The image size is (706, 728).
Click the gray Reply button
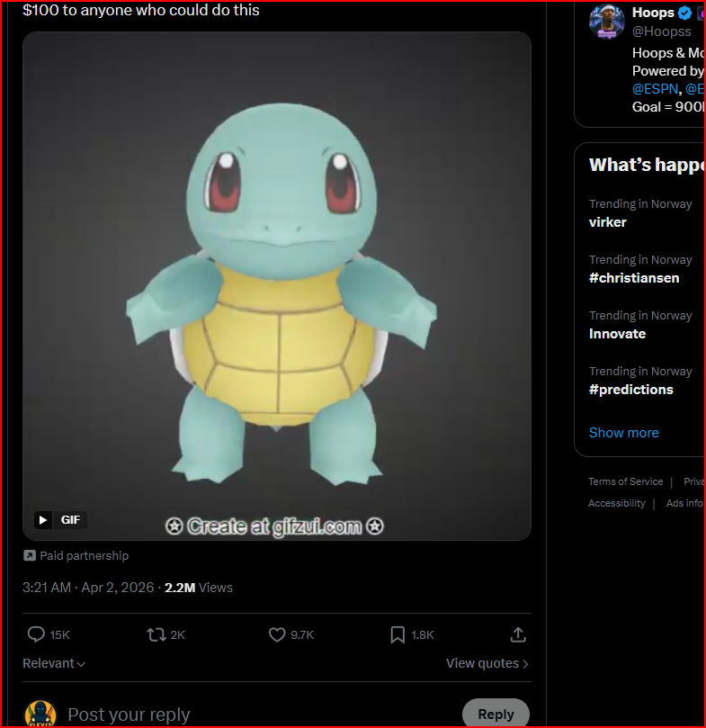point(496,715)
